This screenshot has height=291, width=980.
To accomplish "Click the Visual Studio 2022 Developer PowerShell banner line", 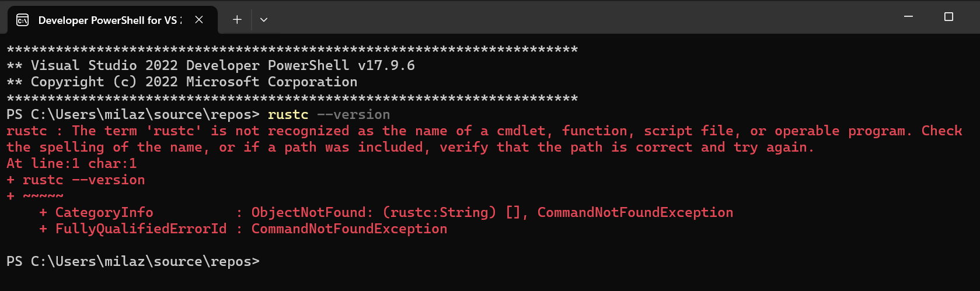I will [211, 66].
